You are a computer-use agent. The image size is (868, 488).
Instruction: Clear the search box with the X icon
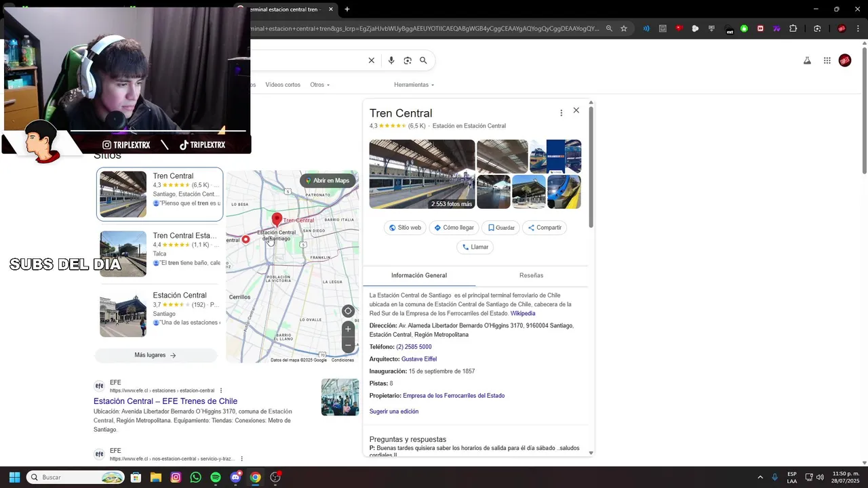(371, 60)
